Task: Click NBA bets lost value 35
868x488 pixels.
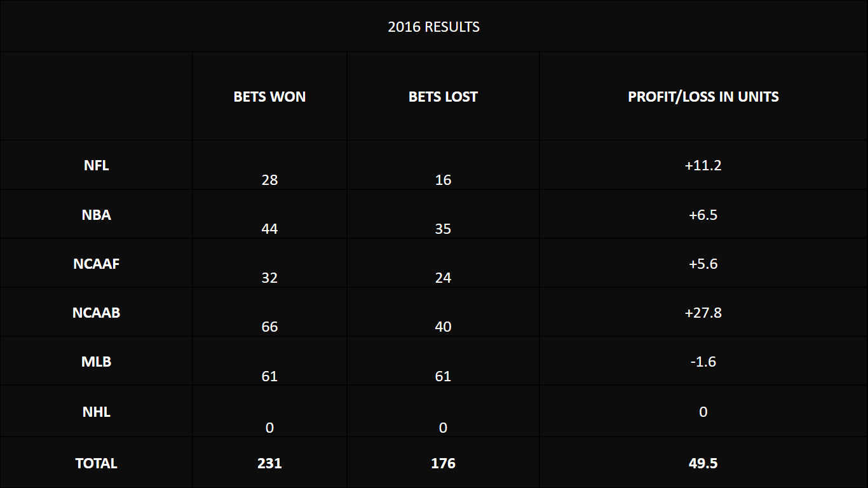Action: click(x=443, y=229)
